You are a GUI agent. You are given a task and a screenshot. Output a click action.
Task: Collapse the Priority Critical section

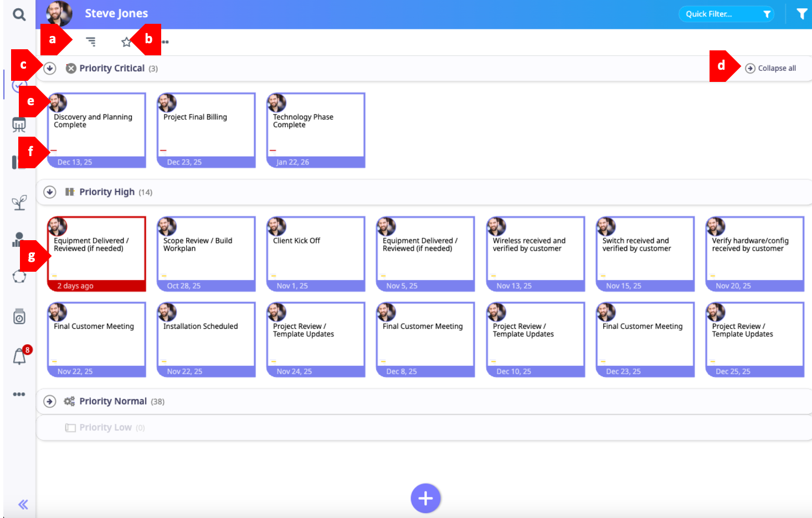tap(50, 69)
